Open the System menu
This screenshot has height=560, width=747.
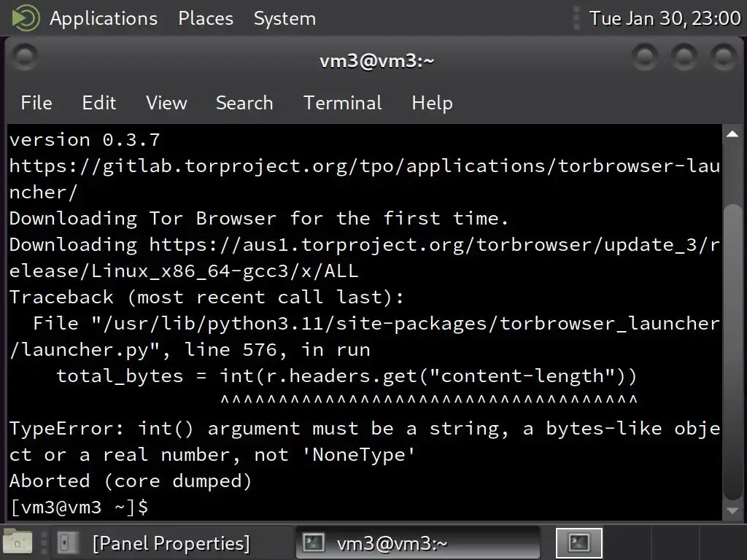[x=285, y=18]
